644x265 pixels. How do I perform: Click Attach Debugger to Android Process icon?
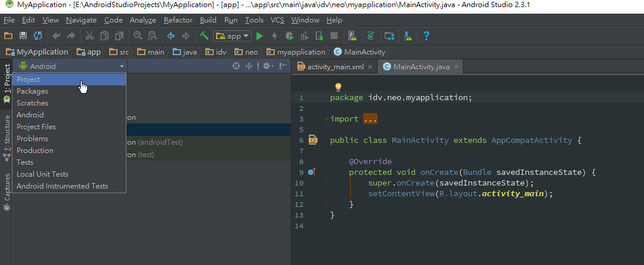pos(319,36)
